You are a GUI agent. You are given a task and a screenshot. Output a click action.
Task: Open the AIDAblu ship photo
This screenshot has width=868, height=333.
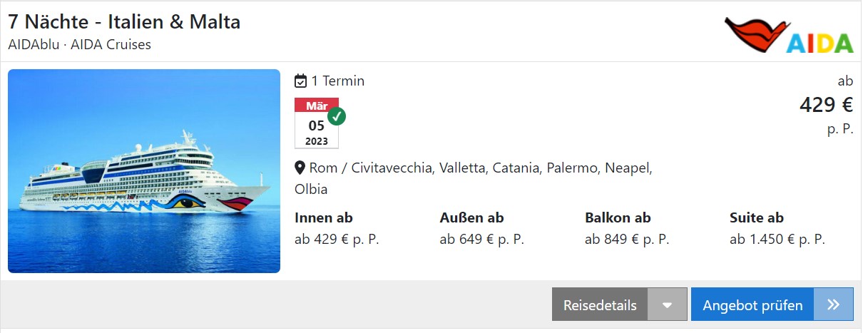pos(144,171)
